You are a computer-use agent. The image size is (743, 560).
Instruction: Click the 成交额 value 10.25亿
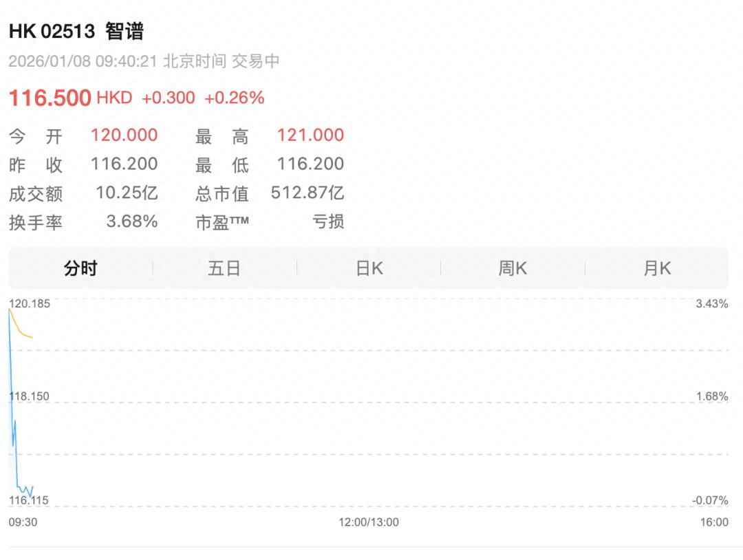[127, 193]
